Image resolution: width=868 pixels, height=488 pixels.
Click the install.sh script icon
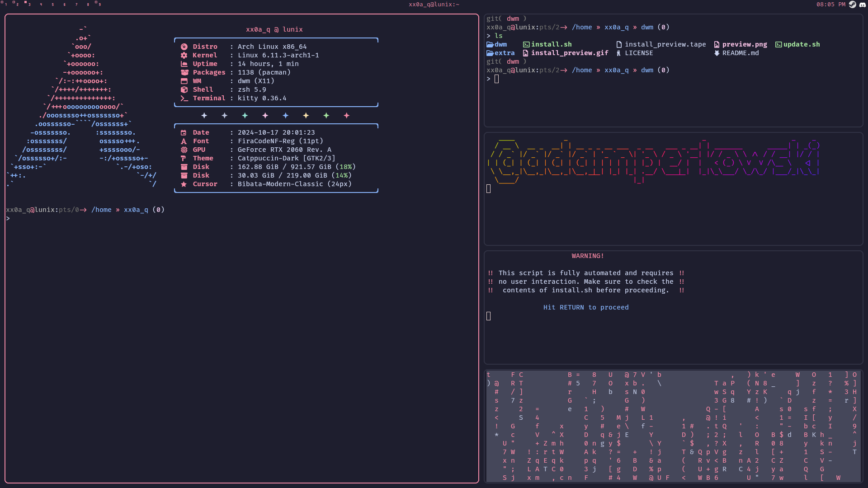526,44
